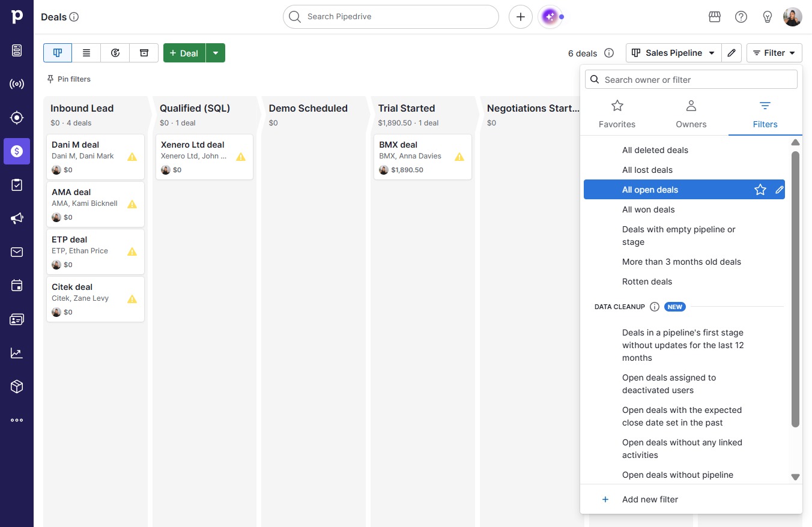Choose Open deals without any linked activities
Image resolution: width=812 pixels, height=527 pixels.
tap(684, 449)
